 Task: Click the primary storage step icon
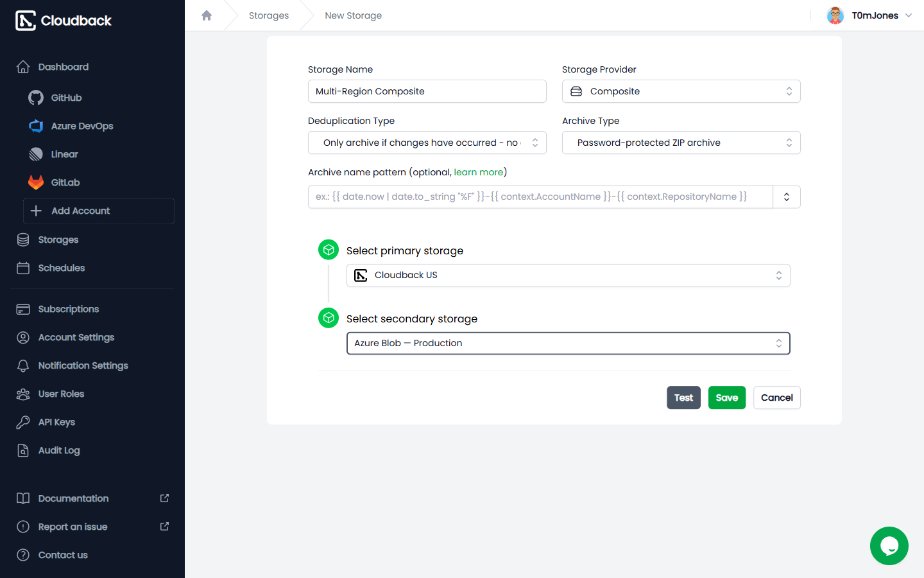point(329,250)
